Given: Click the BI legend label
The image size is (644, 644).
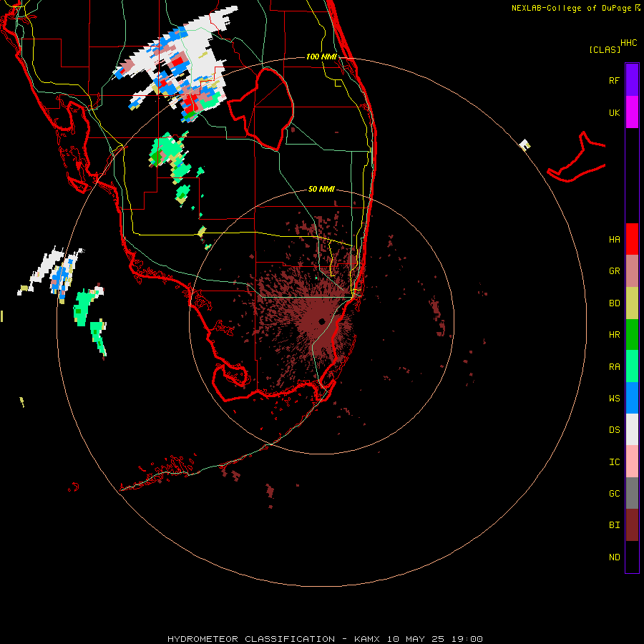Looking at the screenshot, I should (614, 525).
